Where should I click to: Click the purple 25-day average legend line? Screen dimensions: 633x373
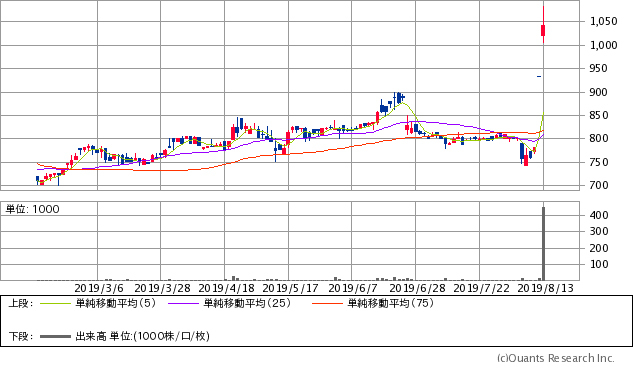(183, 304)
